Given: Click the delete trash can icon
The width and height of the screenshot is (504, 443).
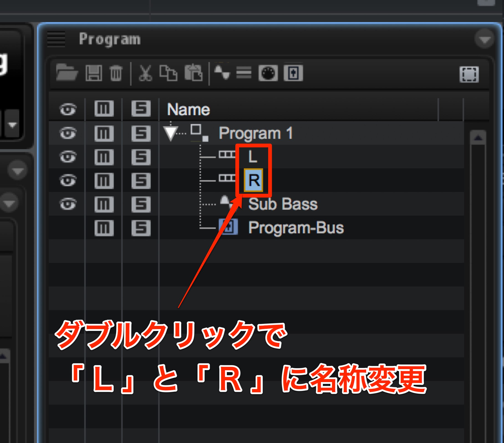Looking at the screenshot, I should [x=116, y=73].
